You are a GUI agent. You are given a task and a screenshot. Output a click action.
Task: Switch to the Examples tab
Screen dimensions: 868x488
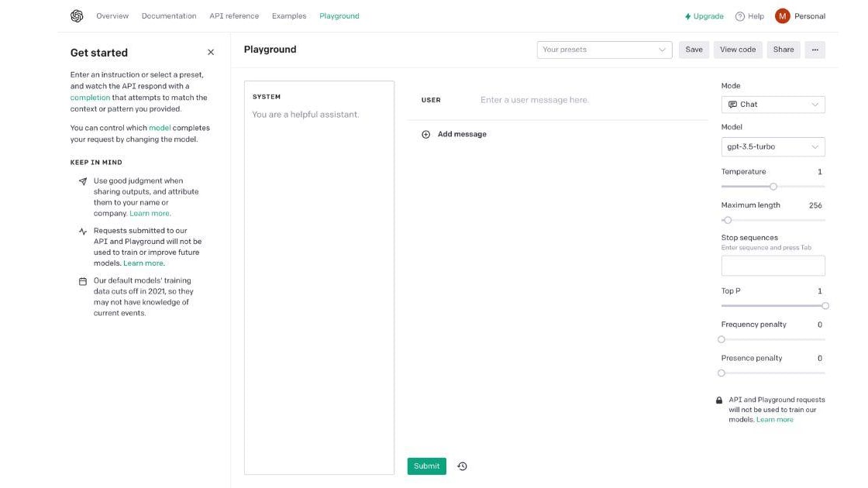[x=289, y=16]
